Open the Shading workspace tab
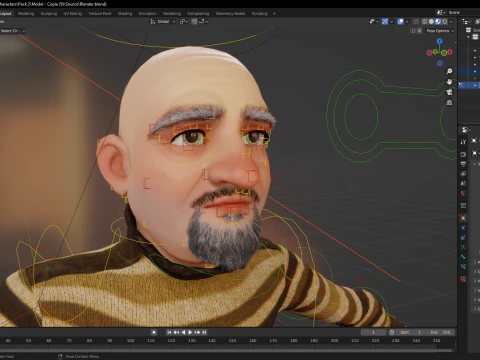This screenshot has height=360, width=480. (125, 14)
